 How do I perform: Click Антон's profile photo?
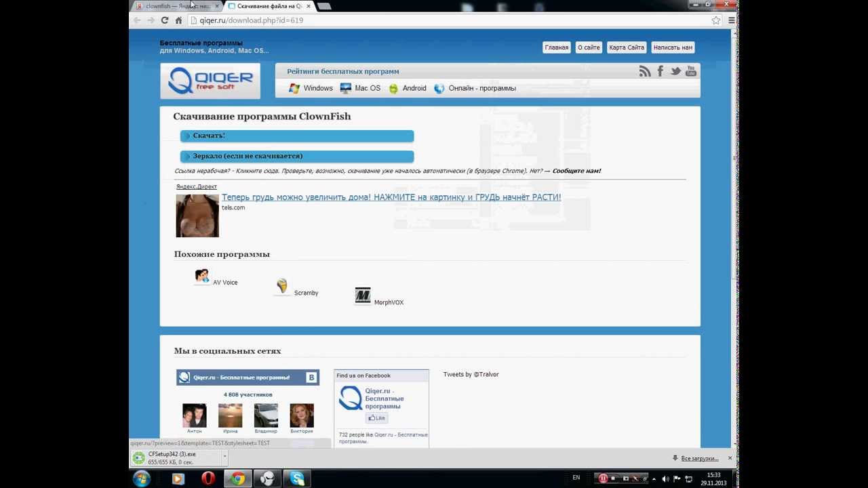point(194,415)
